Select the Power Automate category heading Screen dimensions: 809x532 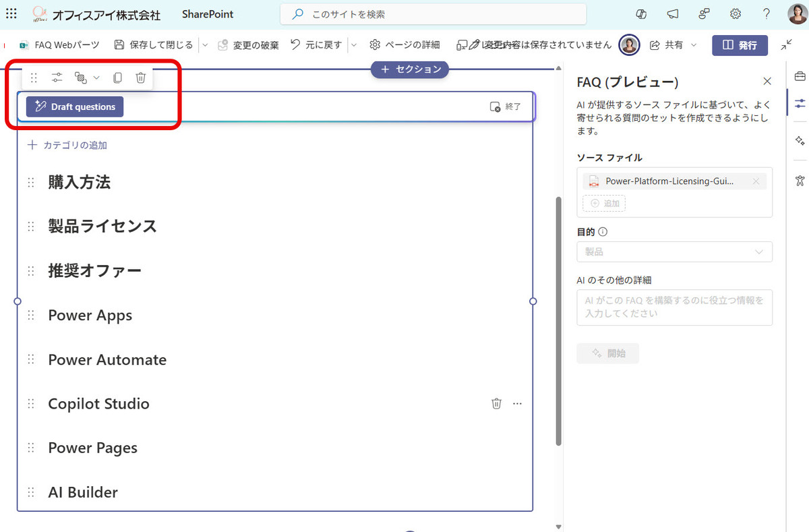(x=107, y=360)
